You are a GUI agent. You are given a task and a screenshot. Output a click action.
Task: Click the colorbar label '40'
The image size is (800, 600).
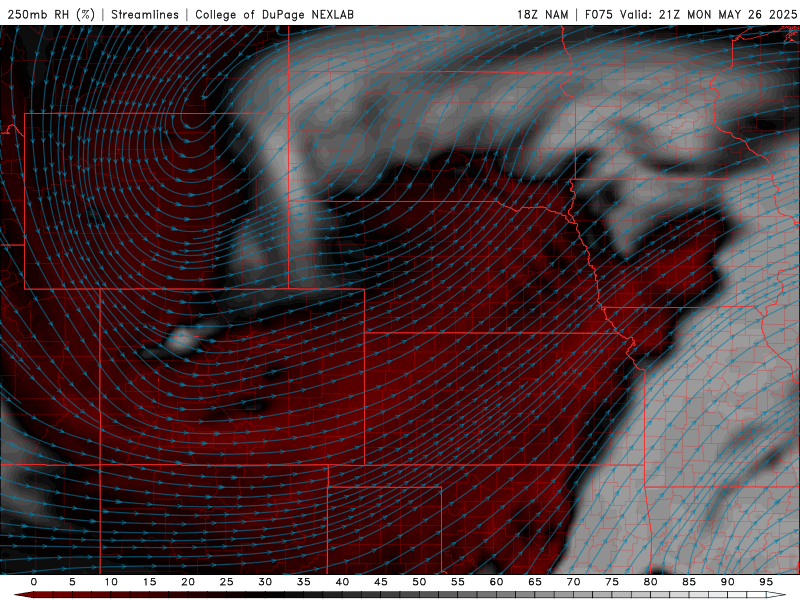click(x=342, y=582)
